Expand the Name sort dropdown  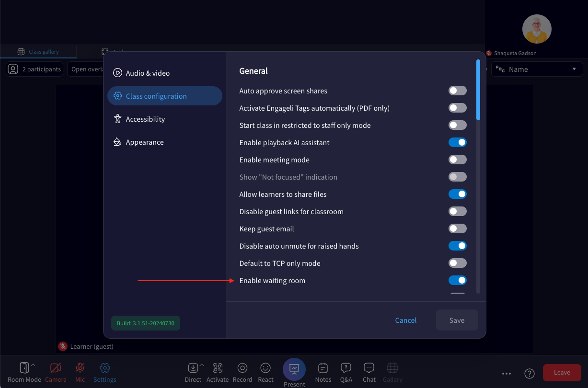click(537, 69)
